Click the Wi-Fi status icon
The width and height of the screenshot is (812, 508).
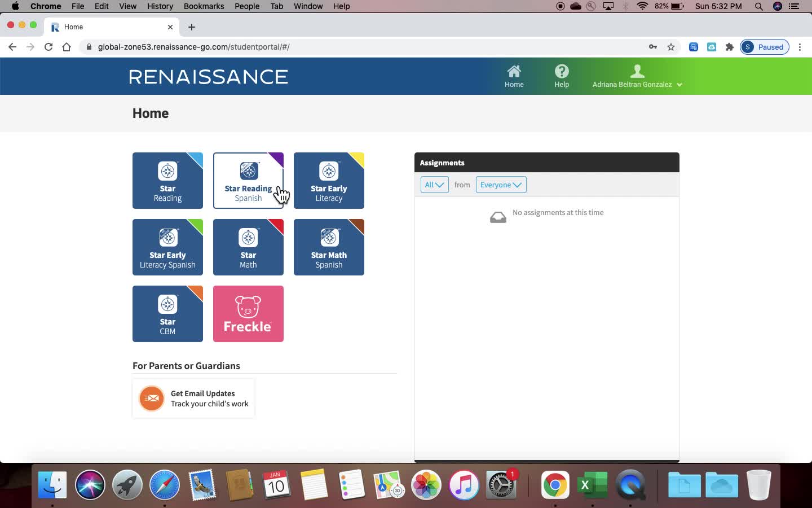(642, 6)
